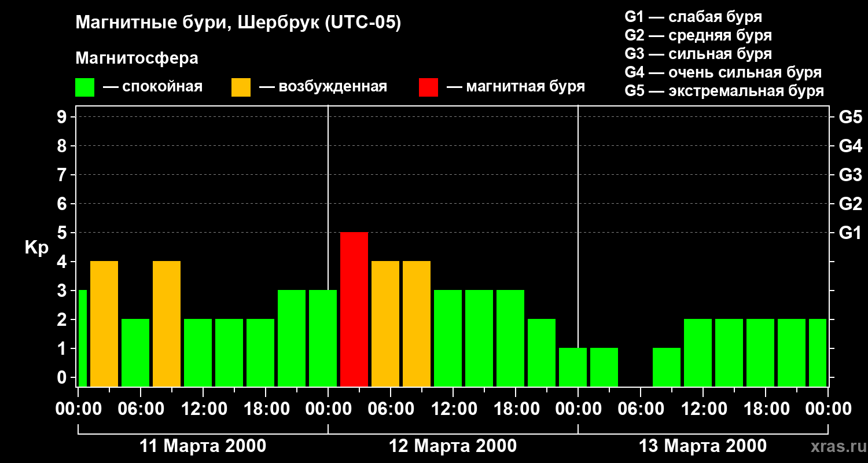Image resolution: width=868 pixels, height=463 pixels.
Task: Click the 'G3 — сильная буря' legend entry
Action: pyautogui.click(x=698, y=54)
